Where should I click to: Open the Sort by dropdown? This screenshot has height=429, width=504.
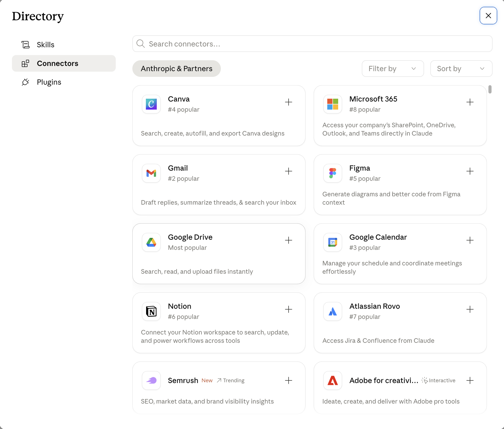point(461,69)
